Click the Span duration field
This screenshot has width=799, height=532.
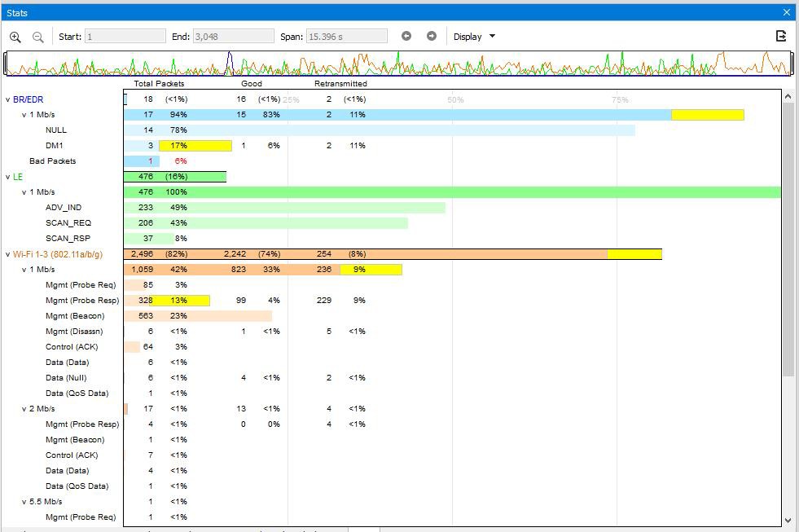(x=346, y=36)
